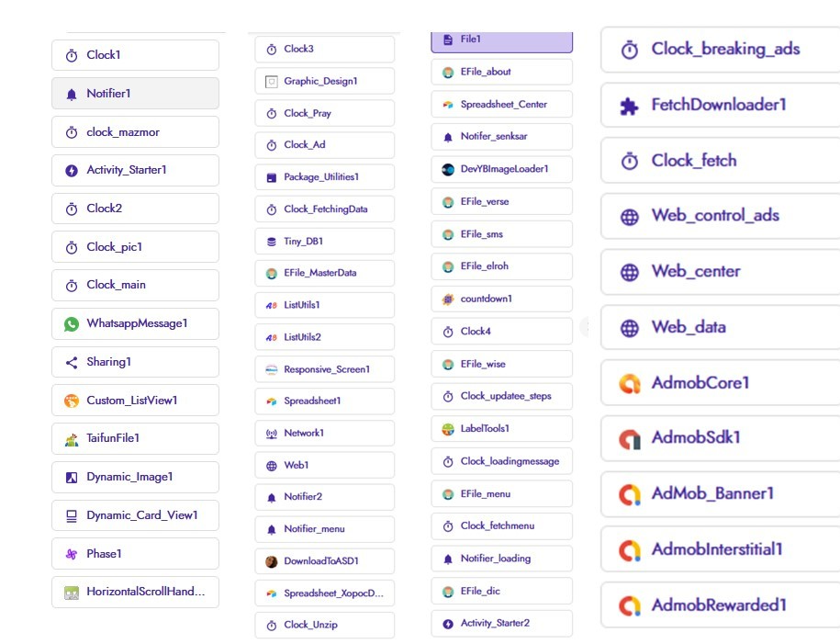Click the AdmobCore1 orange icon
This screenshot has width=840, height=644.
pos(630,383)
